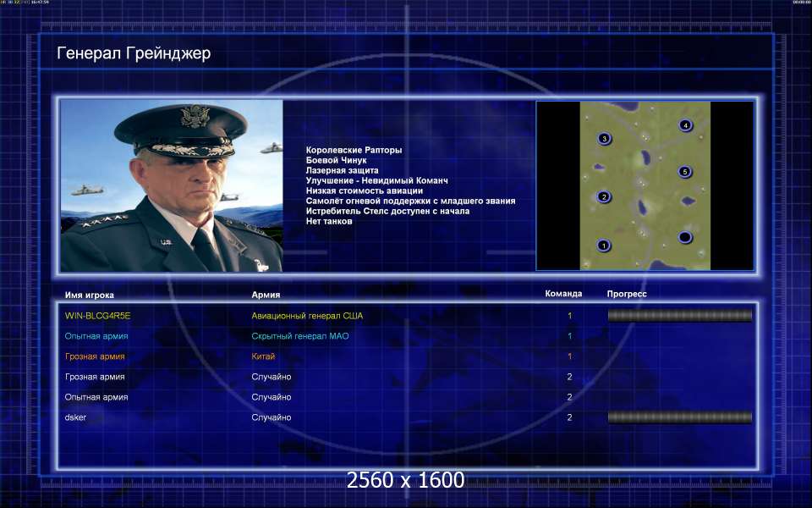Click the unnumbered black start position marker
Screen dimensions: 812x508
click(x=685, y=236)
